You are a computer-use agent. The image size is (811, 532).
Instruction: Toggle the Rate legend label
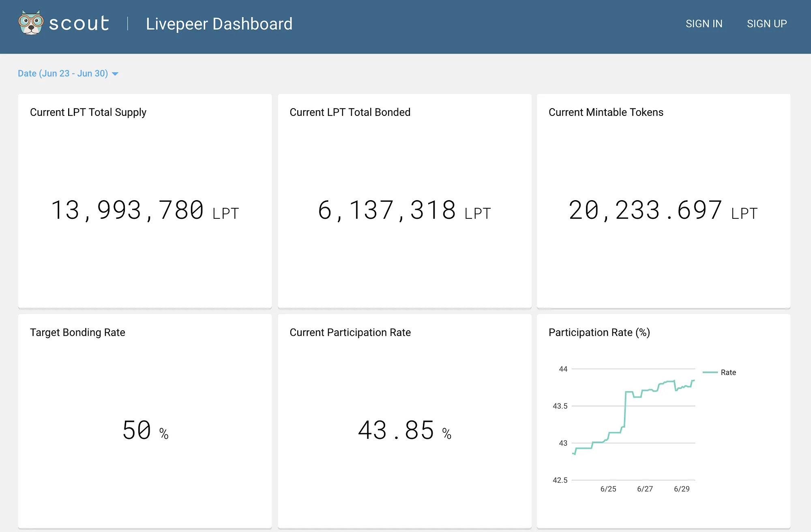click(728, 372)
